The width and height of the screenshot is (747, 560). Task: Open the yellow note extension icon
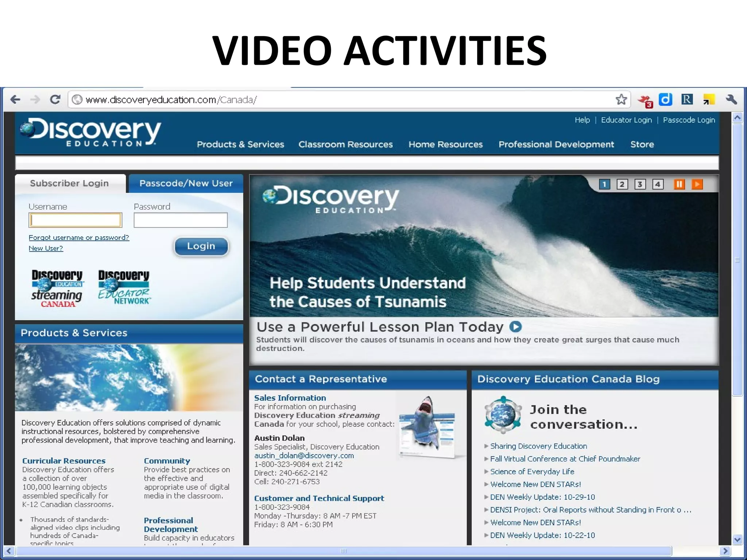point(709,99)
